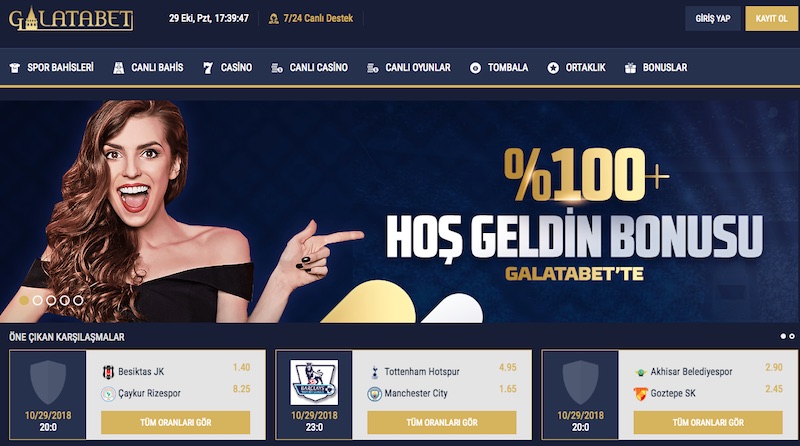Click the lucky seven Casino icon
The width and height of the screenshot is (800, 446).
(208, 68)
